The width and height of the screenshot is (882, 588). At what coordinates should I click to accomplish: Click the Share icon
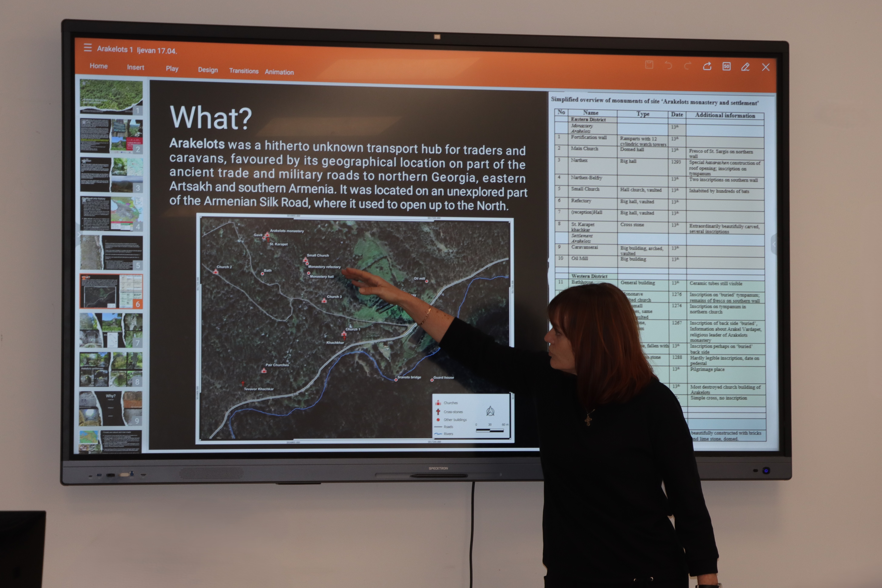707,66
